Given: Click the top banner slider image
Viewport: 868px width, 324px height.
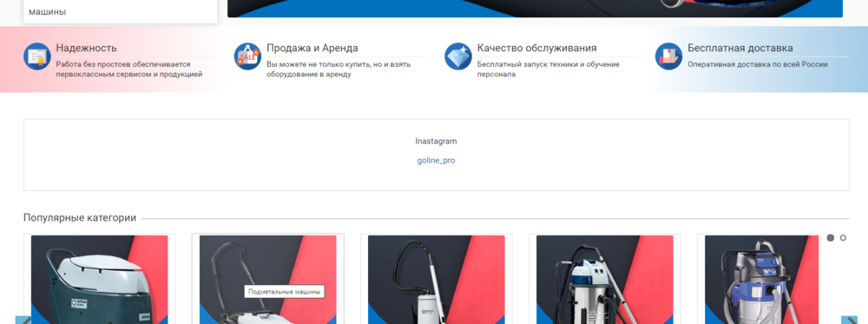Looking at the screenshot, I should pos(535,9).
